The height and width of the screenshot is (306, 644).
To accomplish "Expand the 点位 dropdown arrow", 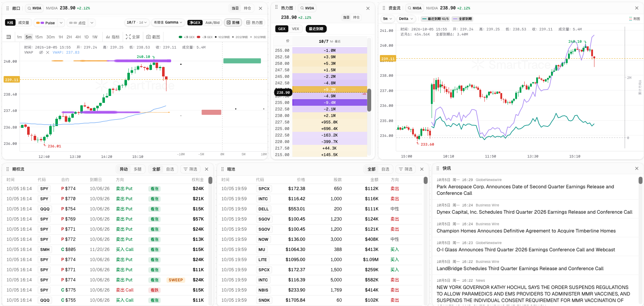I will pyautogui.click(x=92, y=23).
